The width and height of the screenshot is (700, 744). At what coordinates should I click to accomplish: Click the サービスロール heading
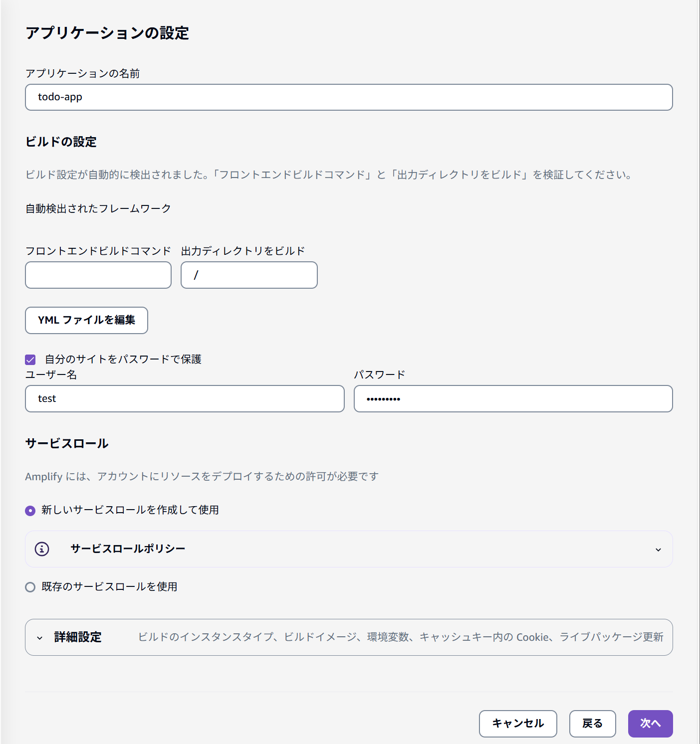click(x=67, y=444)
